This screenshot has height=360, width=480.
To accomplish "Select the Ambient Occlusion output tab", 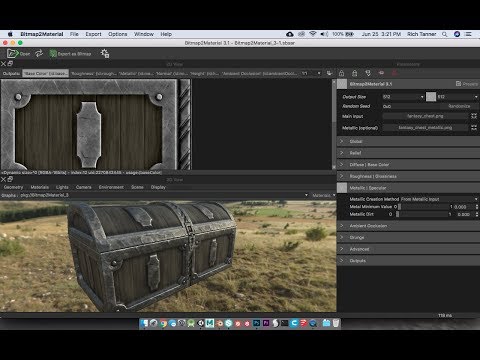I will (259, 73).
